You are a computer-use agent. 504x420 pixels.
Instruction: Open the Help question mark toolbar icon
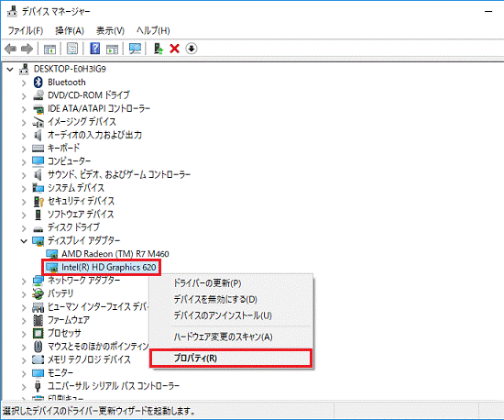click(x=94, y=49)
